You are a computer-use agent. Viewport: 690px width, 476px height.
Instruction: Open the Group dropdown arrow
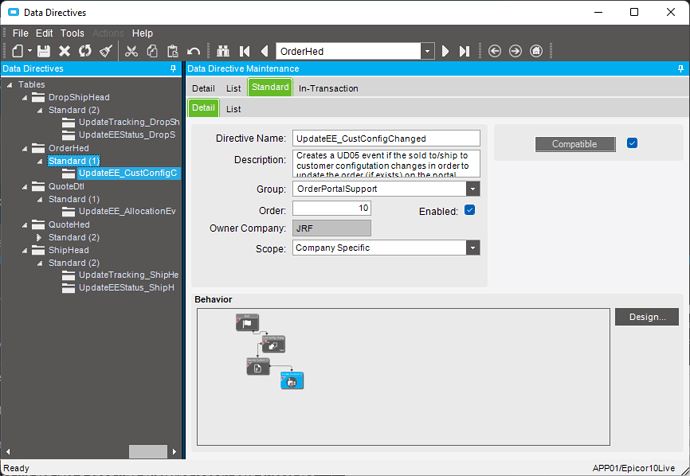tap(473, 189)
